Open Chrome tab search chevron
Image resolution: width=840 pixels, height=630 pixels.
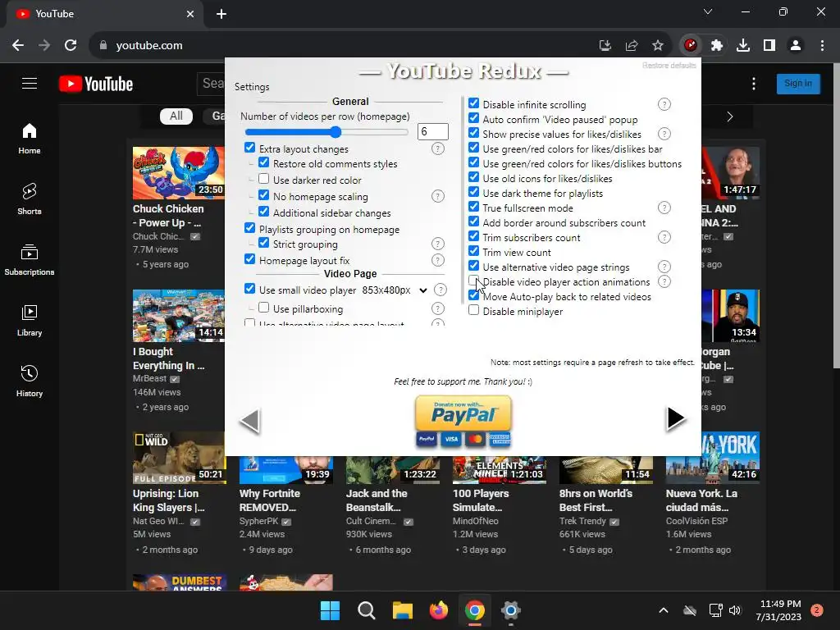[x=708, y=11]
